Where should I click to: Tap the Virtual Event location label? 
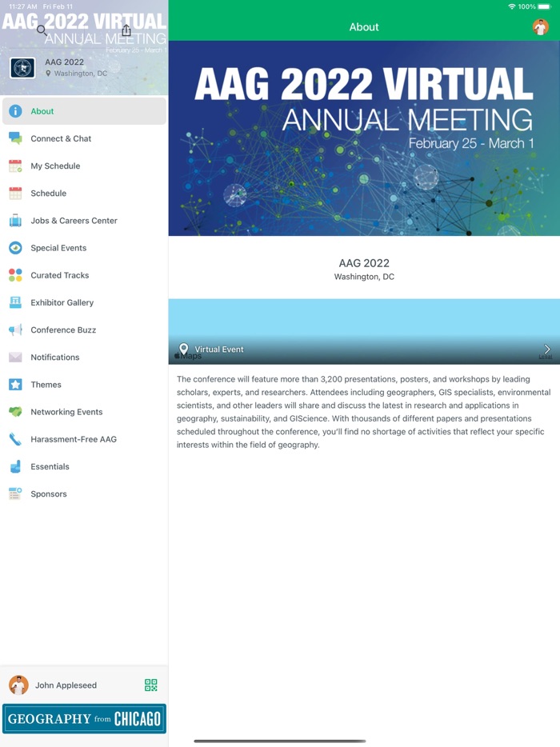[218, 350]
